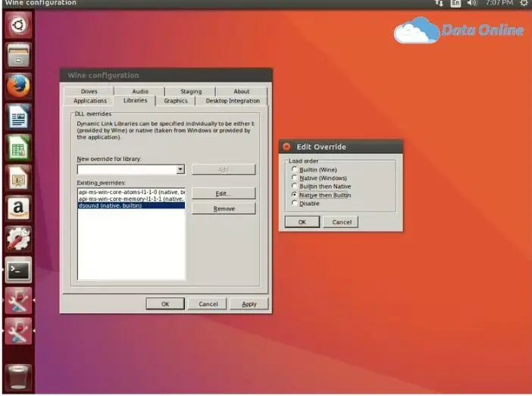Open the Trash dock icon
This screenshot has height=396, width=532.
(x=18, y=377)
